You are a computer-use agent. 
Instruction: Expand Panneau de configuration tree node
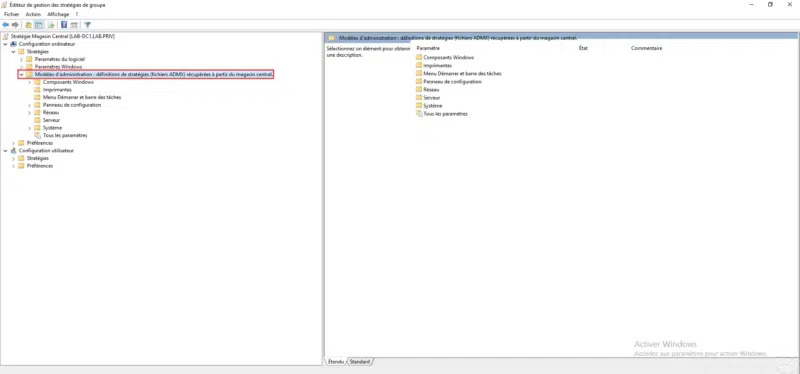point(30,105)
